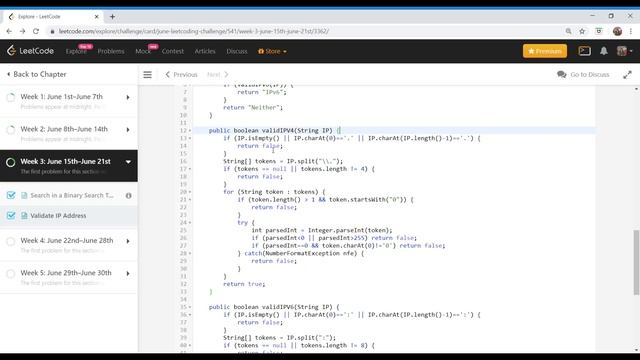
Task: Close the Explore - LeetCode tab
Action: pyautogui.click(x=97, y=17)
